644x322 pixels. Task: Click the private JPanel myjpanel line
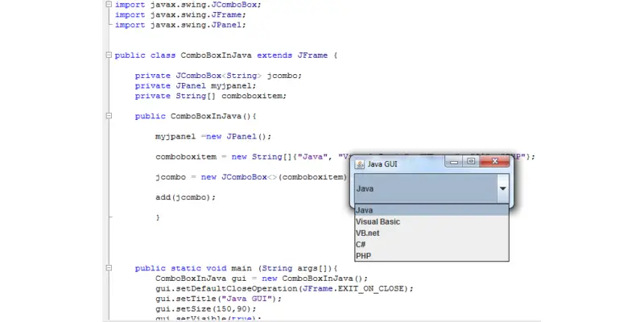(x=196, y=86)
